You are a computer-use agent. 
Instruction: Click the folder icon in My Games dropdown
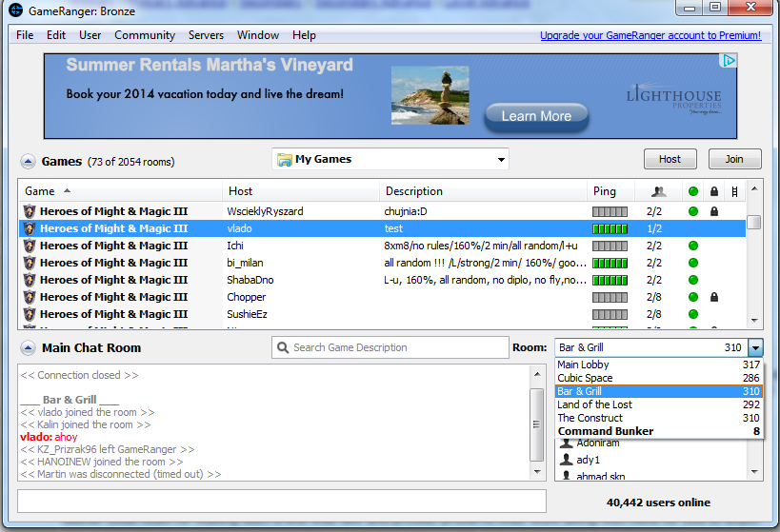click(x=284, y=160)
